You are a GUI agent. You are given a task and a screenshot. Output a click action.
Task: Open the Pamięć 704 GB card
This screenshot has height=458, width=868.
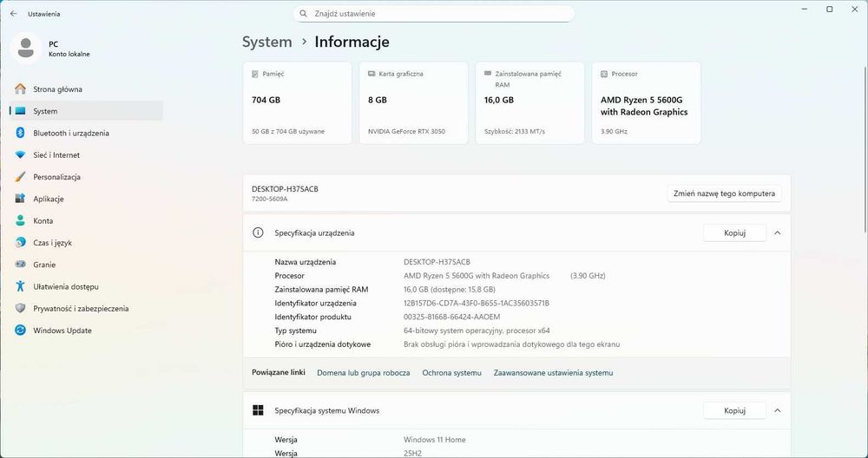(x=297, y=103)
